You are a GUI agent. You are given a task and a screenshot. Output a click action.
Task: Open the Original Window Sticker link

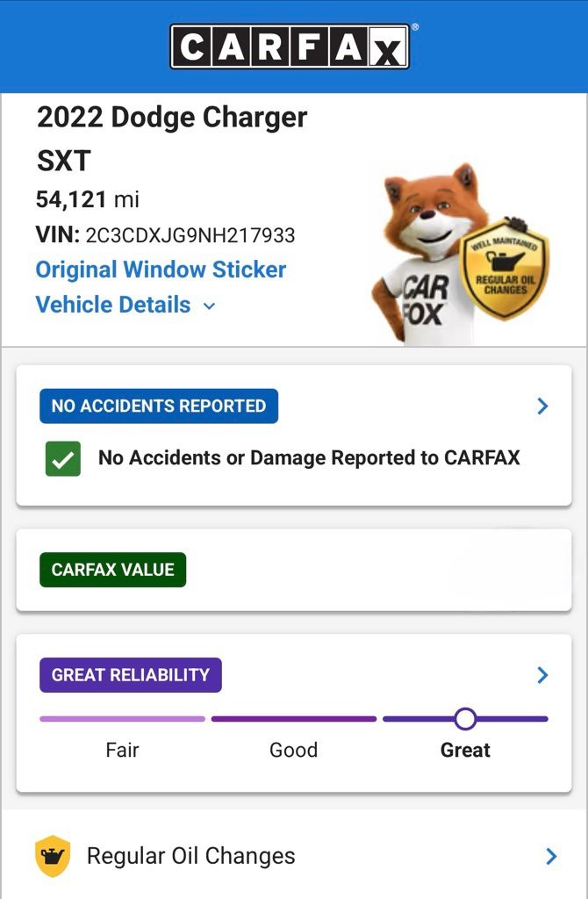161,270
